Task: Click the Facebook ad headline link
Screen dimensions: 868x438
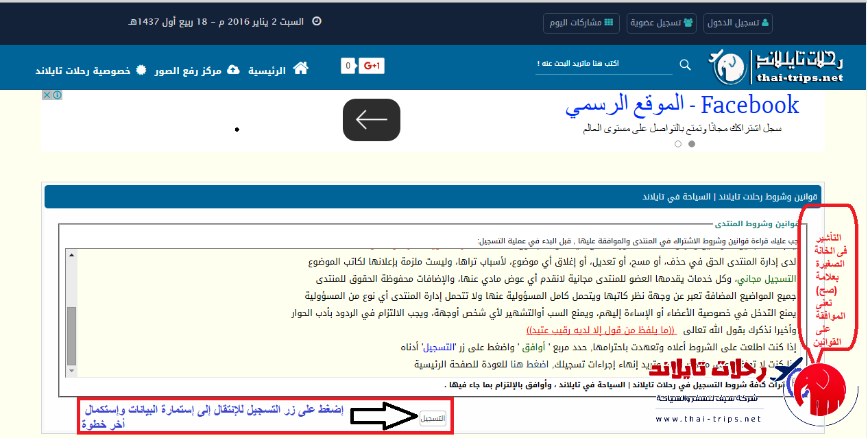Action: point(682,106)
